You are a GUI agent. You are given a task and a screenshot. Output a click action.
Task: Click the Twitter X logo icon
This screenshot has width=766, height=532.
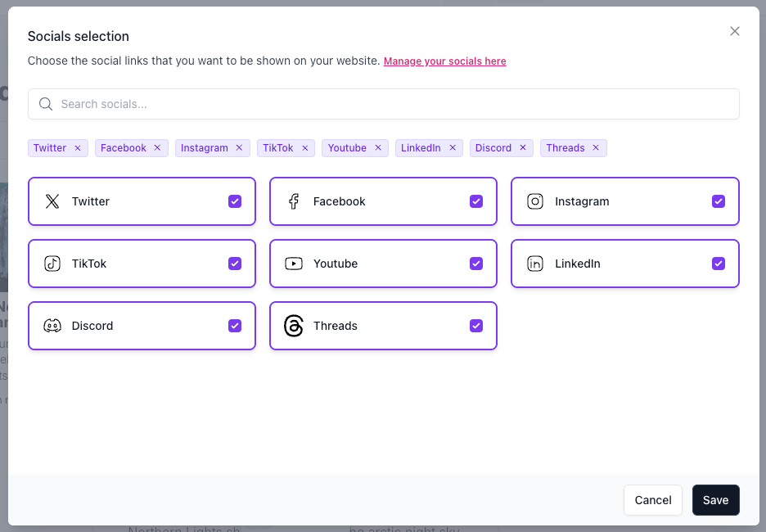tap(52, 201)
